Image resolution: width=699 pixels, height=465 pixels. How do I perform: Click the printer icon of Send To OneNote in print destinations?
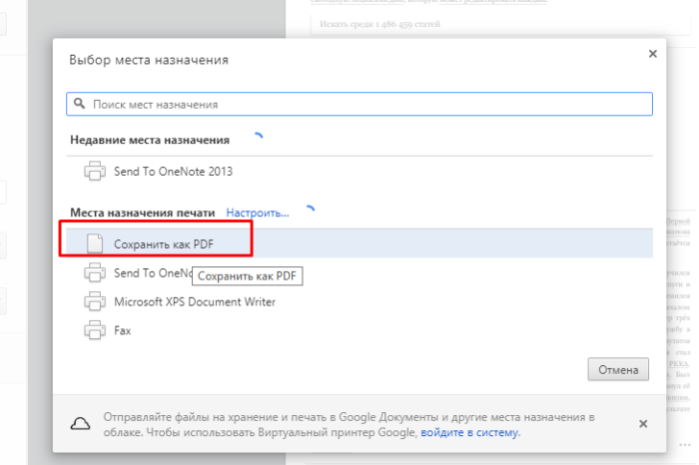point(95,272)
